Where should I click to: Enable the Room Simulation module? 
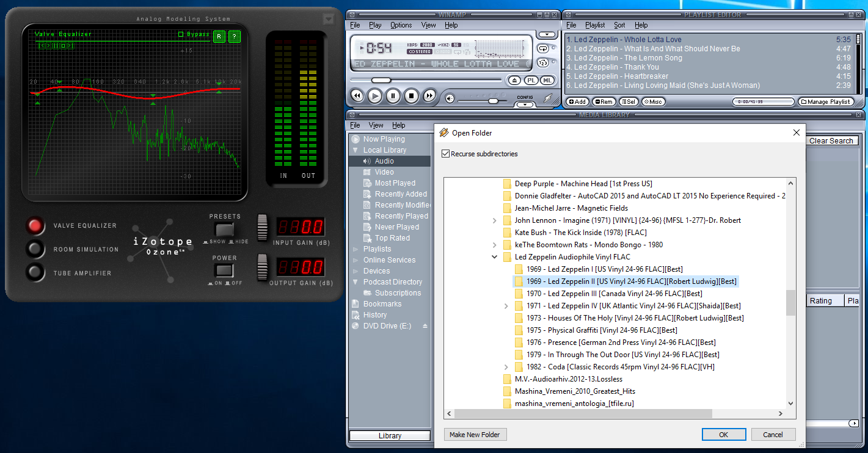click(35, 249)
